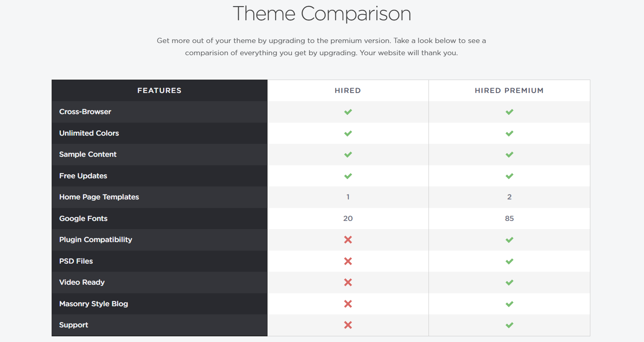
Task: Select the HIRED column header
Action: [348, 91]
